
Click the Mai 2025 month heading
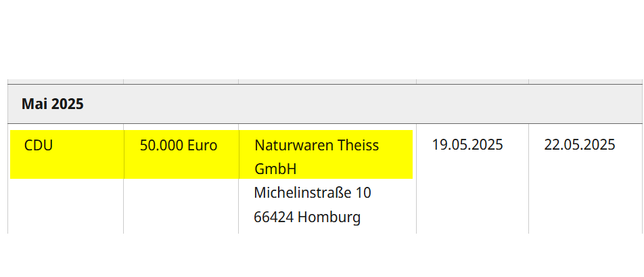53,104
